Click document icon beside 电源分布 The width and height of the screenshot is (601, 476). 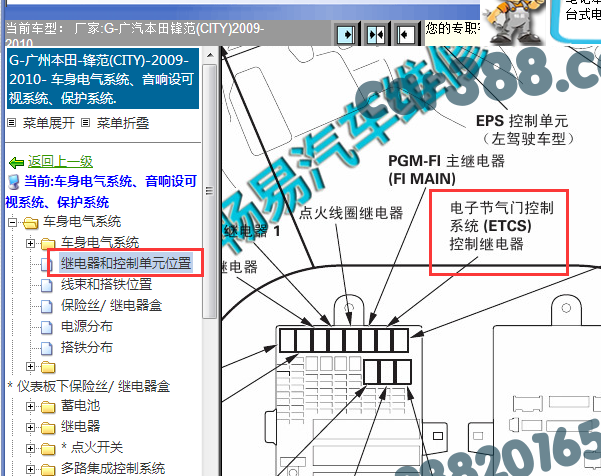point(47,327)
